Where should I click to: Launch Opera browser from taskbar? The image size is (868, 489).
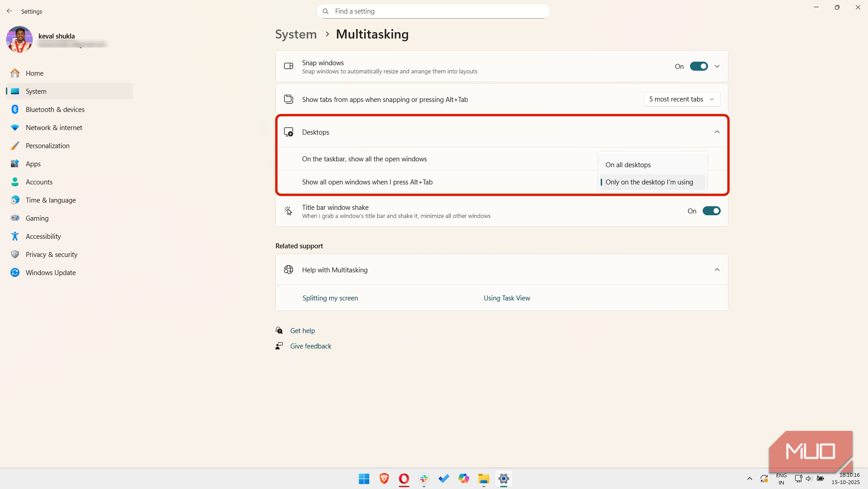404,479
